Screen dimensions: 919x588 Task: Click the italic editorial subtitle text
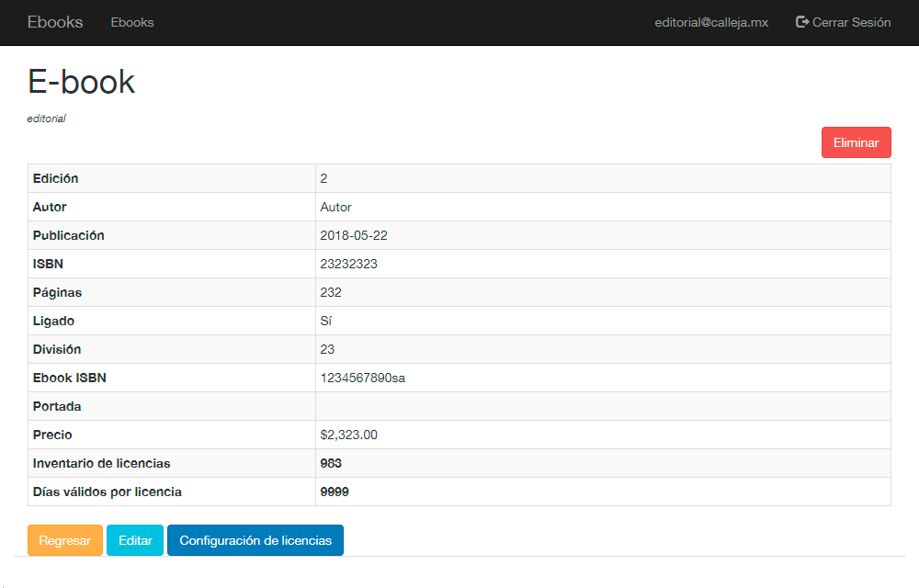point(47,119)
